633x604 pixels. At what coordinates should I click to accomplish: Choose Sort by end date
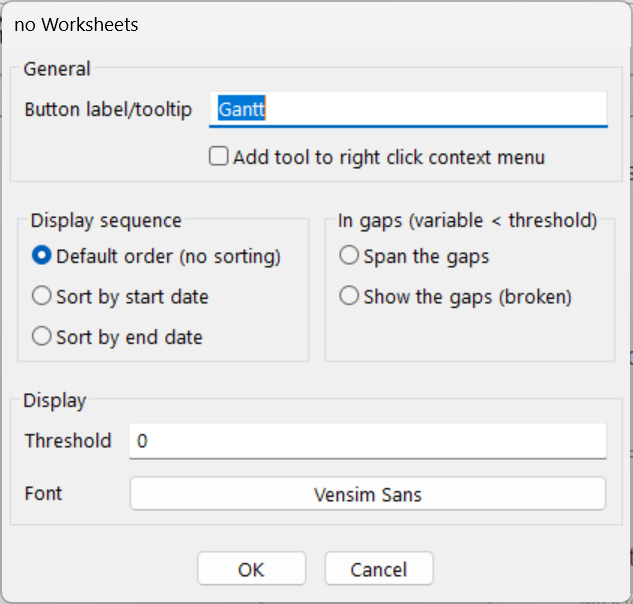pos(42,337)
